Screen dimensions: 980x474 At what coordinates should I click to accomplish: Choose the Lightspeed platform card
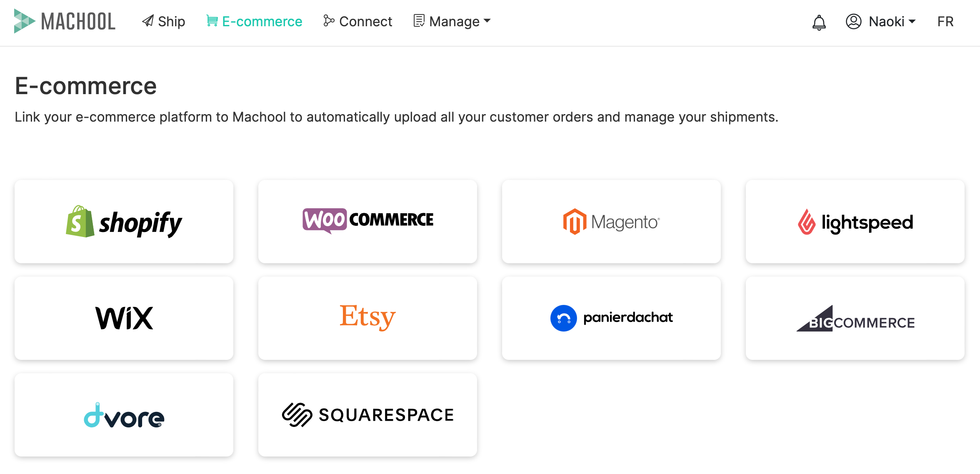click(855, 222)
